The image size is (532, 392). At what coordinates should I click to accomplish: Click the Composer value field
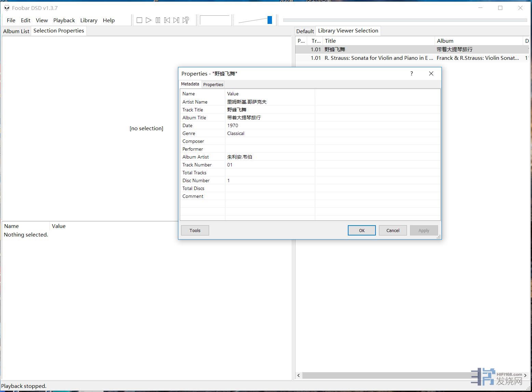(270, 141)
